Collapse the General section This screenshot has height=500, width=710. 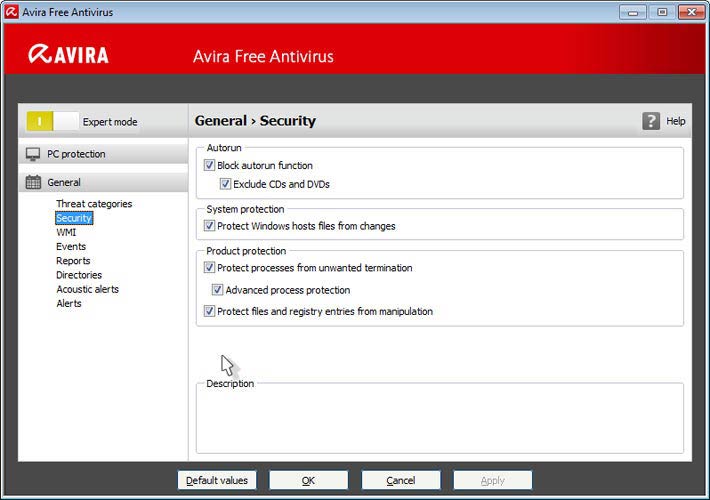(64, 182)
